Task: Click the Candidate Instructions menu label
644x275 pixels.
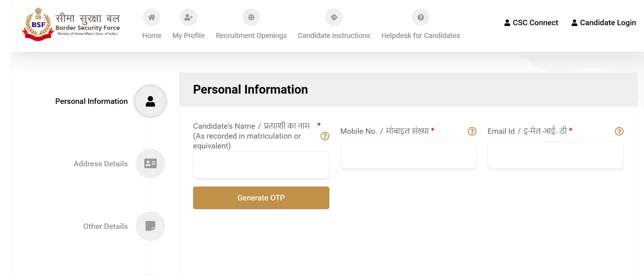Action: click(x=334, y=35)
